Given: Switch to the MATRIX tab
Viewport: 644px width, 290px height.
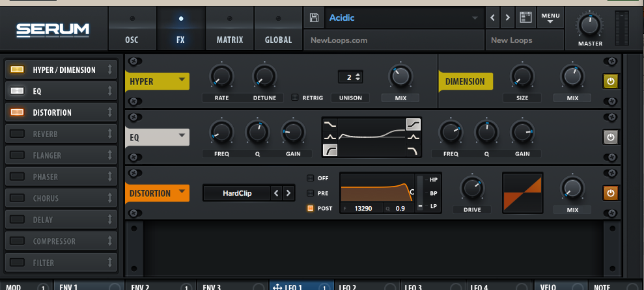Looking at the screenshot, I should pos(230,29).
